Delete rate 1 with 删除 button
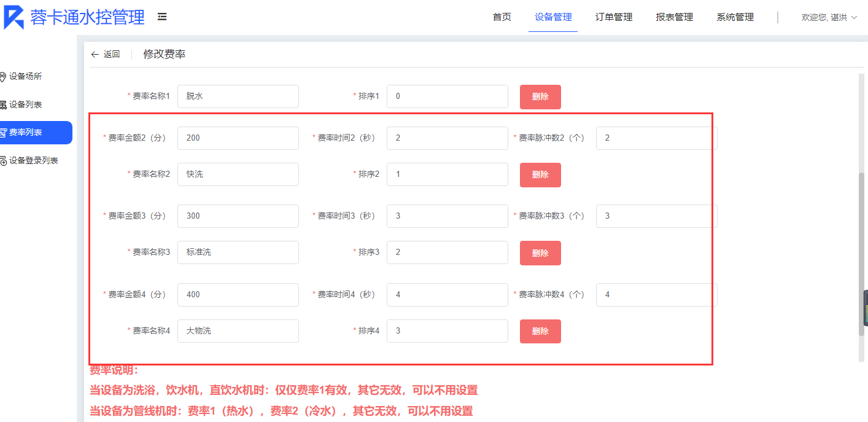The height and width of the screenshot is (422, 868). pyautogui.click(x=540, y=96)
